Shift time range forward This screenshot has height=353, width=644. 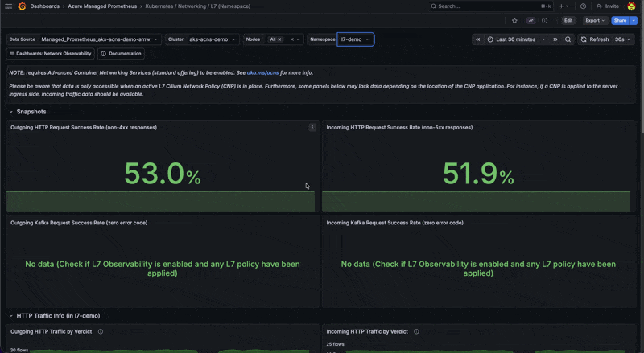555,39
